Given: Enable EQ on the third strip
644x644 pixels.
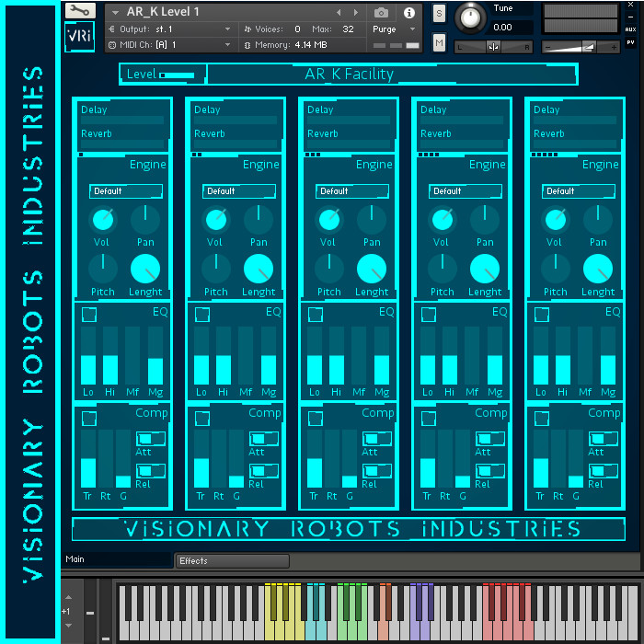Looking at the screenshot, I should (316, 315).
